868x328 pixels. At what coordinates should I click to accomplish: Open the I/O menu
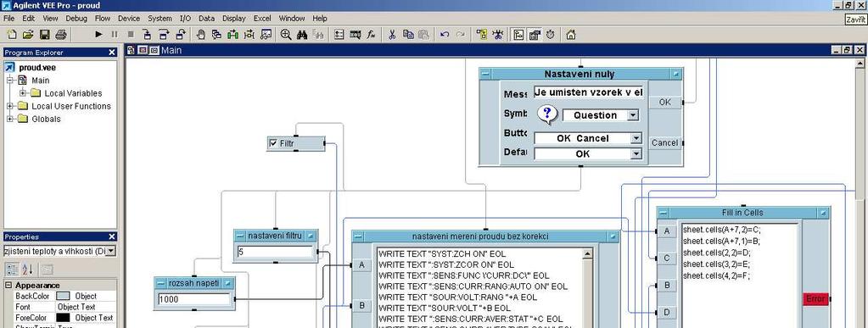(185, 19)
